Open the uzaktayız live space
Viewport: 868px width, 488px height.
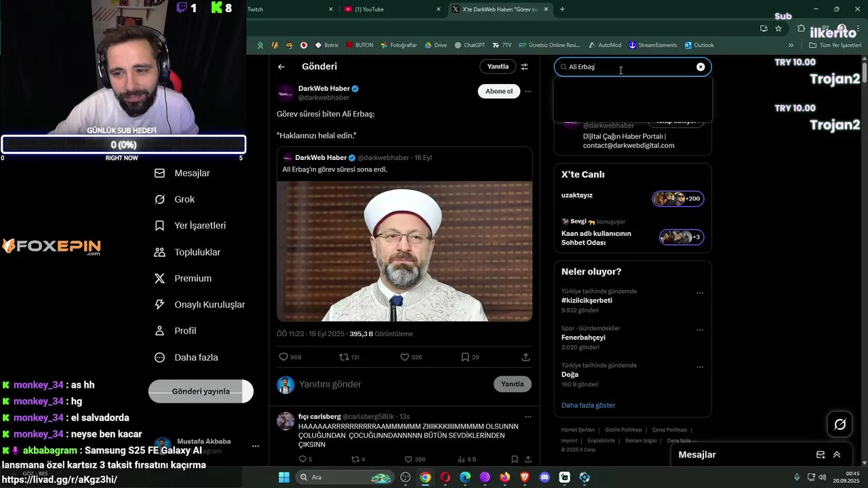click(x=577, y=195)
